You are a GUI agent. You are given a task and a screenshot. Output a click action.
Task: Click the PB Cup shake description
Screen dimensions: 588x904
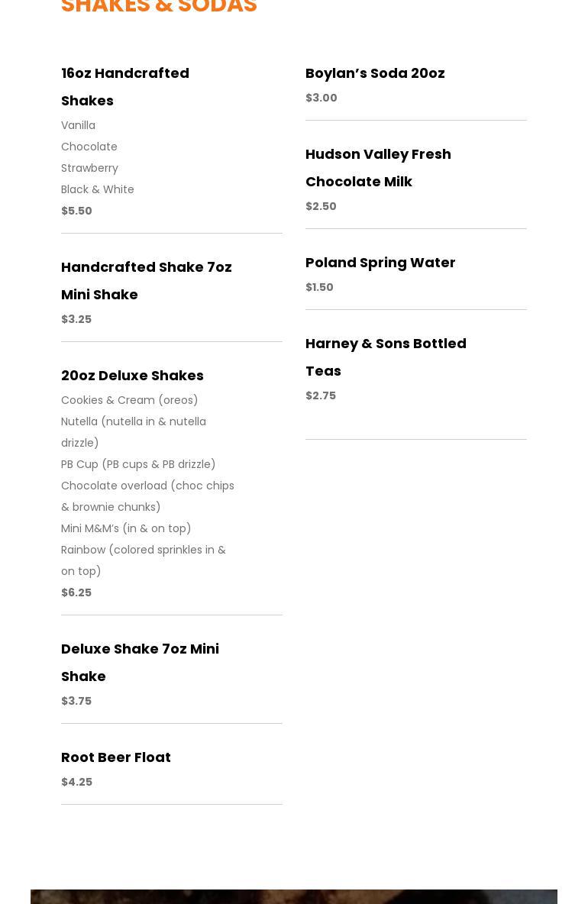[138, 464]
